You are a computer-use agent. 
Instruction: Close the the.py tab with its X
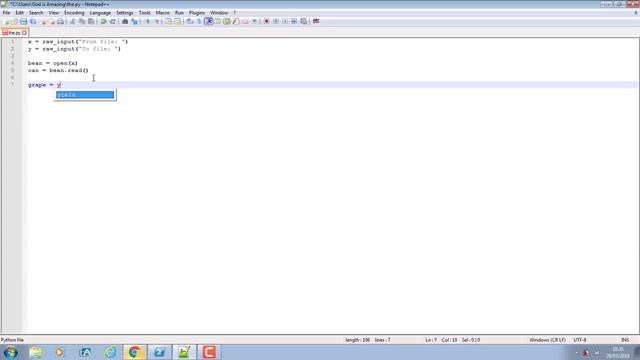(x=24, y=33)
